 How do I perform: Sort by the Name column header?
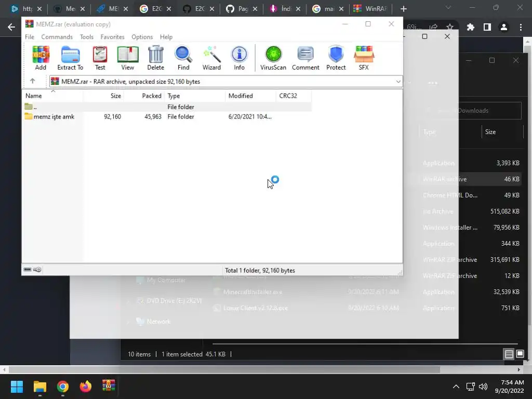coord(52,96)
